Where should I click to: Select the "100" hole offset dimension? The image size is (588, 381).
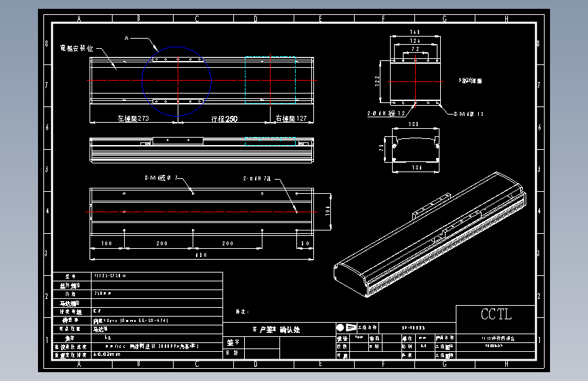point(106,243)
